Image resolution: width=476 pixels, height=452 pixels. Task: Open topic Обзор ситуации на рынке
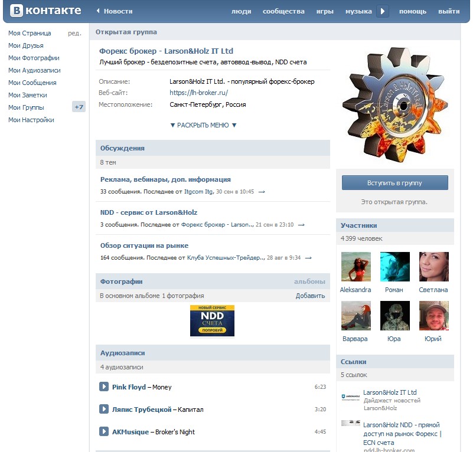coord(144,245)
